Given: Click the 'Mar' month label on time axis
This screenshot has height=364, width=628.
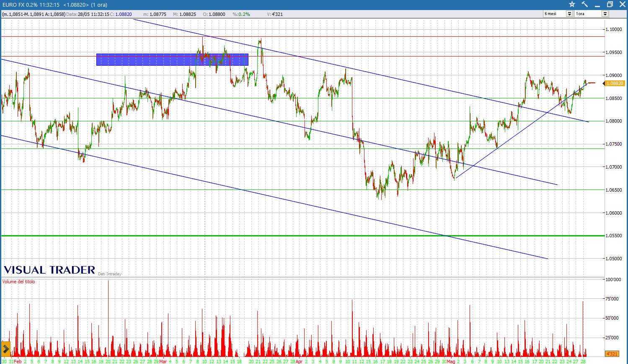Looking at the screenshot, I should [x=163, y=361].
